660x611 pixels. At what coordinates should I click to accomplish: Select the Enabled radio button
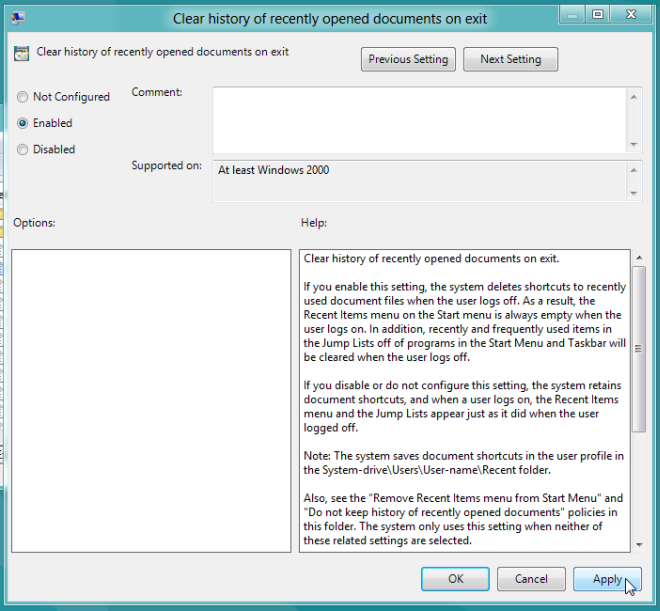pyautogui.click(x=22, y=123)
